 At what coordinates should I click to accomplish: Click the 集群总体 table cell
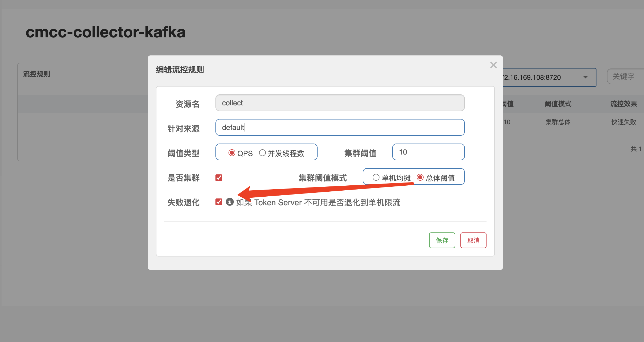coord(558,122)
